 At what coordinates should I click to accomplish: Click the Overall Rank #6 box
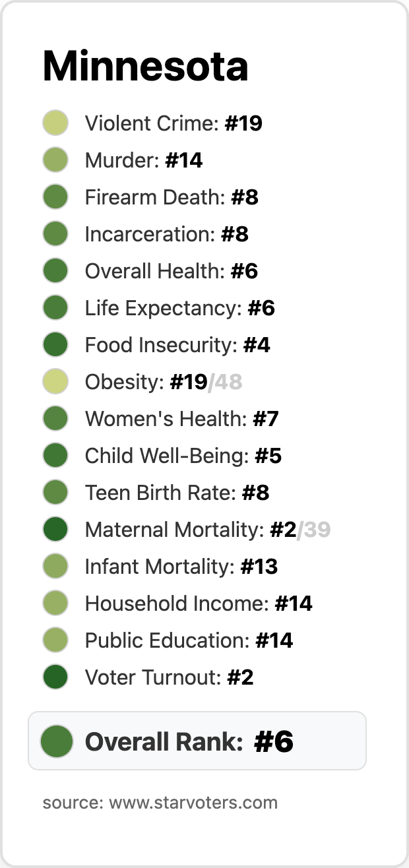pyautogui.click(x=197, y=741)
